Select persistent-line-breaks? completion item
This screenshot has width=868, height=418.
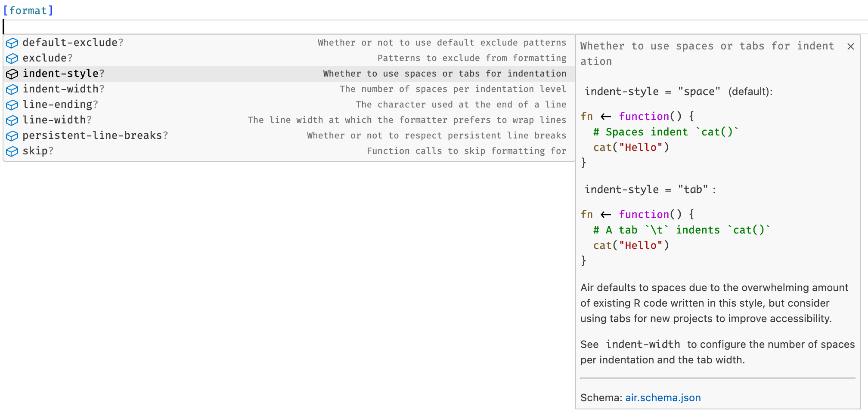[x=289, y=135]
